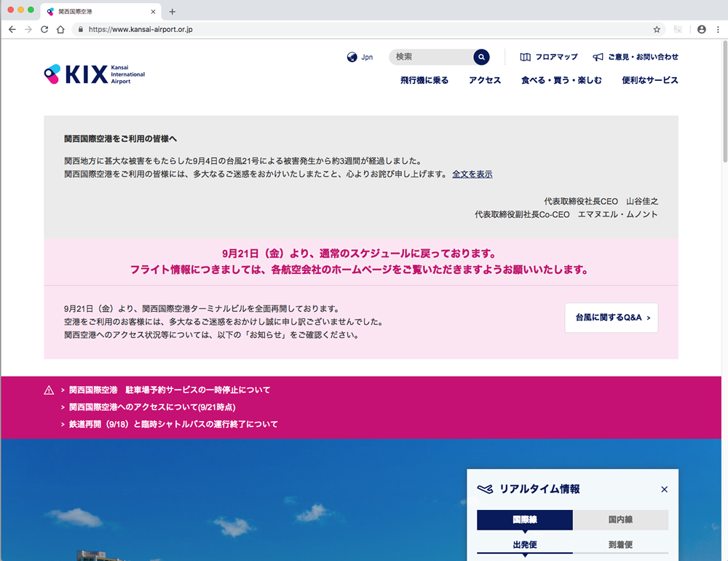The width and height of the screenshot is (728, 561).
Task: Click the エマヌエル・ムノント Co-CEO name text
Action: click(617, 214)
